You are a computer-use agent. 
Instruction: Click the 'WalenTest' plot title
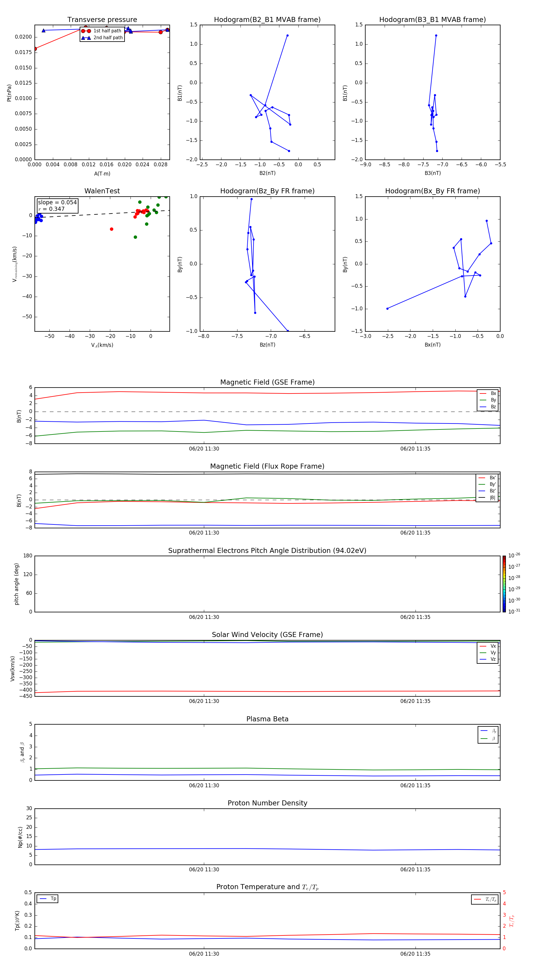click(x=102, y=191)
